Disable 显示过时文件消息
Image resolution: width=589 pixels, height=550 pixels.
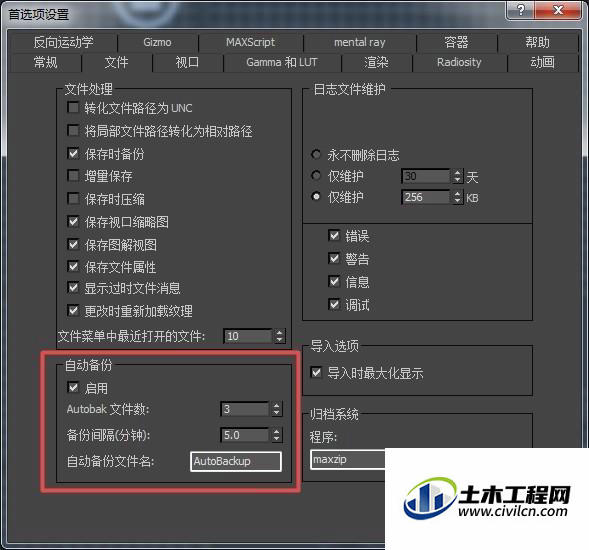(x=73, y=288)
